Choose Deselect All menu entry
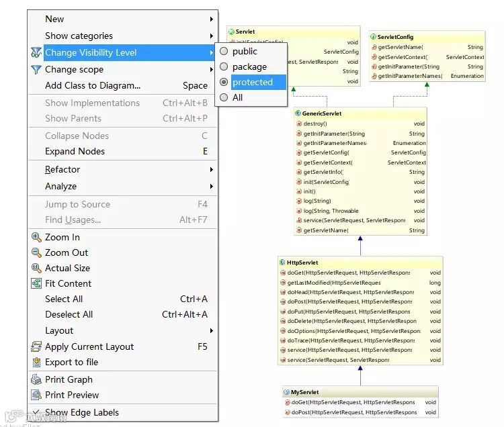This screenshot has width=504, height=427. click(x=123, y=314)
